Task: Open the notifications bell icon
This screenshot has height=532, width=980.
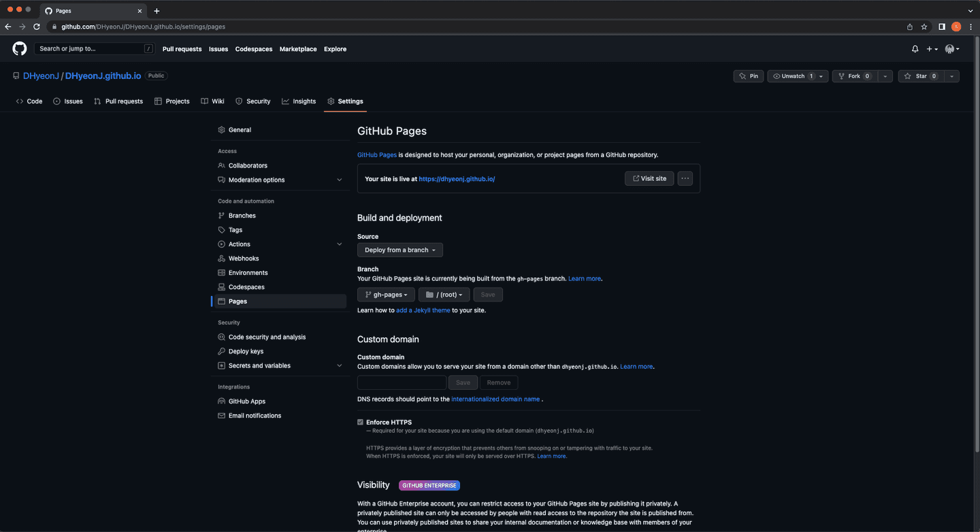Action: click(915, 48)
